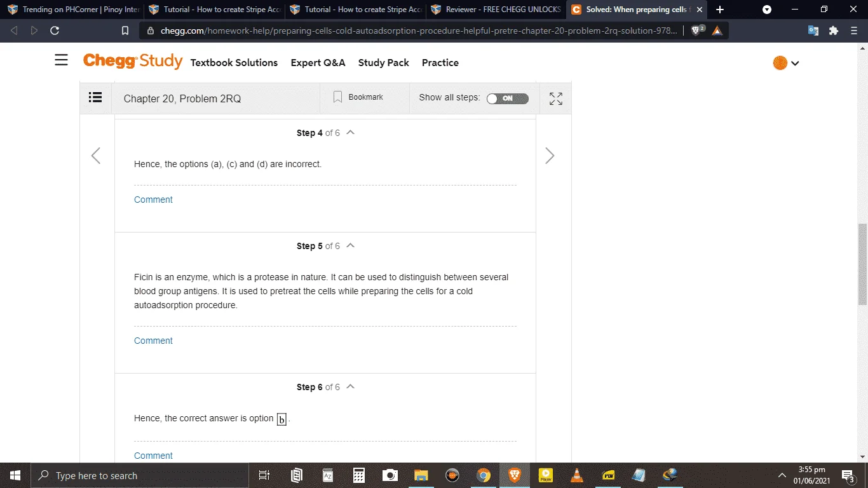Click Comment link under Step 4
The height and width of the screenshot is (488, 868).
coord(153,200)
